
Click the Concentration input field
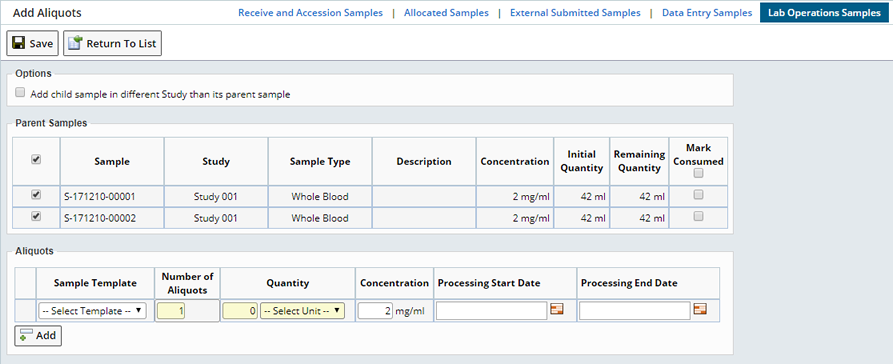375,312
